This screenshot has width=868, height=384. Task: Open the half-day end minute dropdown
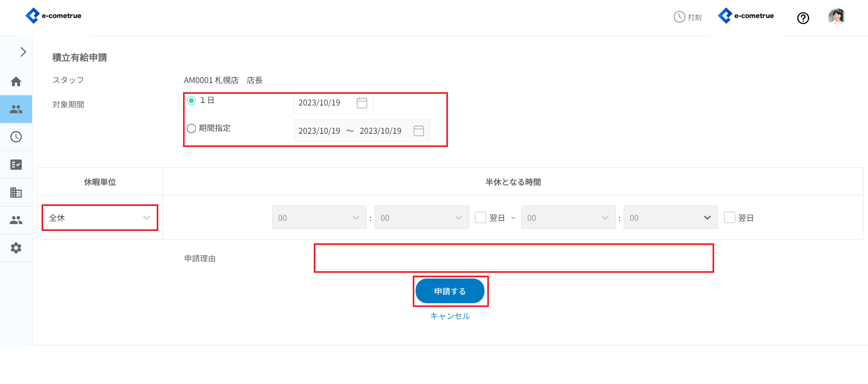click(x=670, y=218)
